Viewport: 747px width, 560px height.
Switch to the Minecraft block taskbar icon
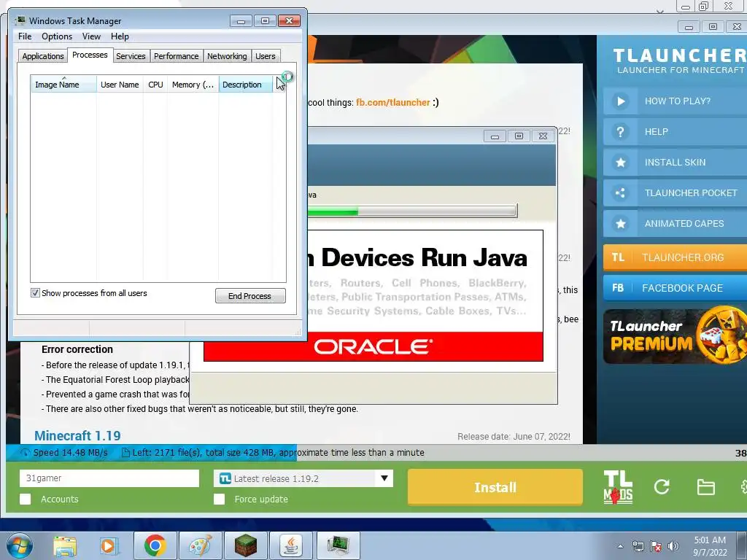[245, 545]
